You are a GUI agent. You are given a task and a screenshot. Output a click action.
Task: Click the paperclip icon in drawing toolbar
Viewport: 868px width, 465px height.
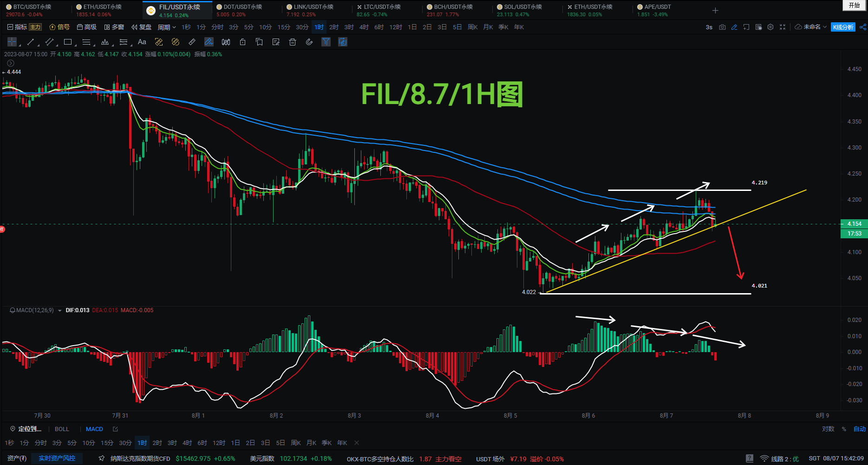coord(309,42)
